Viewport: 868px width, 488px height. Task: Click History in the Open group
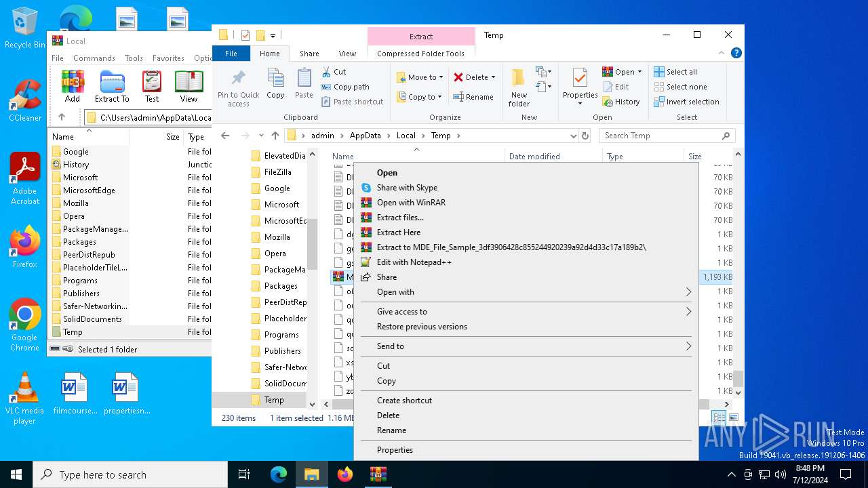(x=620, y=102)
